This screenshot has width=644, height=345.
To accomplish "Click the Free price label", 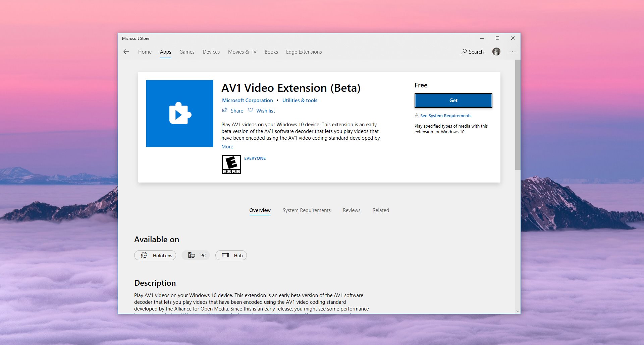I will pyautogui.click(x=421, y=85).
